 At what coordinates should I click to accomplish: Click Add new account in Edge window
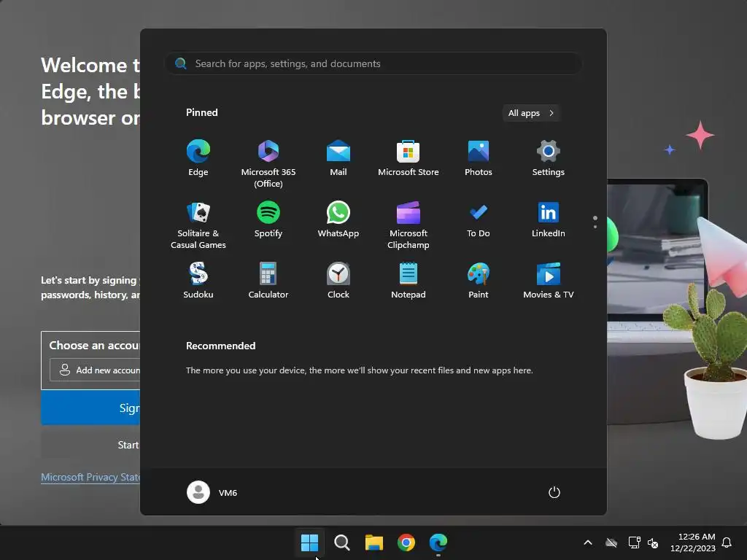point(96,370)
